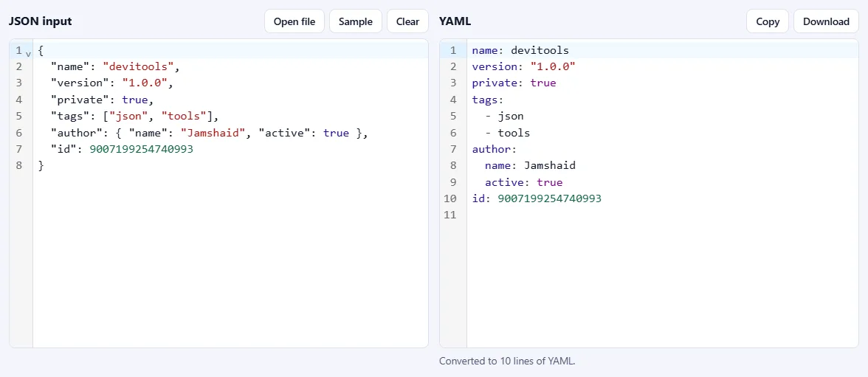Click the YAML "- tools" list item
Viewport: 868px width, 377px height.
508,133
